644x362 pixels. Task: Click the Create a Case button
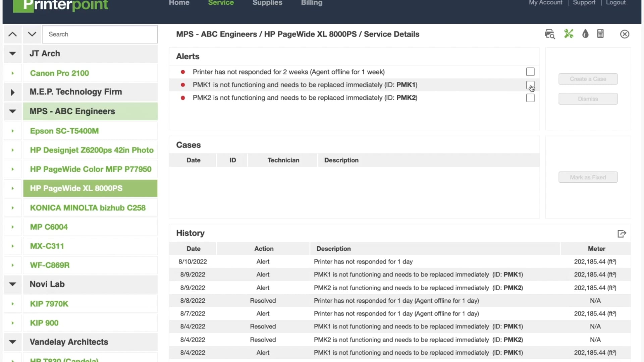pos(588,79)
